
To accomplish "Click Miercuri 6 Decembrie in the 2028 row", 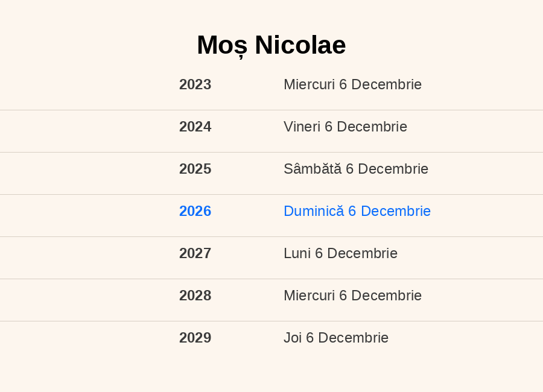I will (352, 296).
